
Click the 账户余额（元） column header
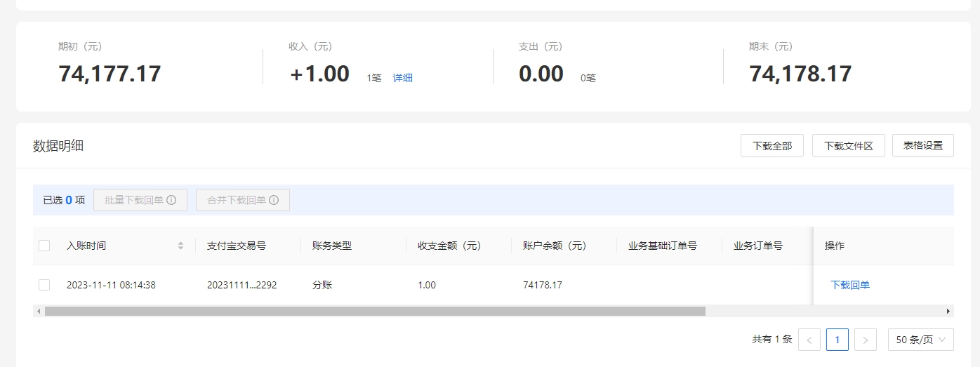point(555,246)
